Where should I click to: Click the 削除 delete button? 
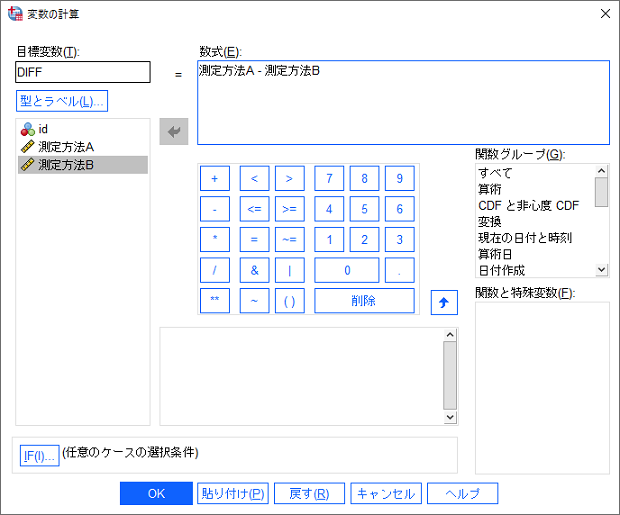click(364, 301)
